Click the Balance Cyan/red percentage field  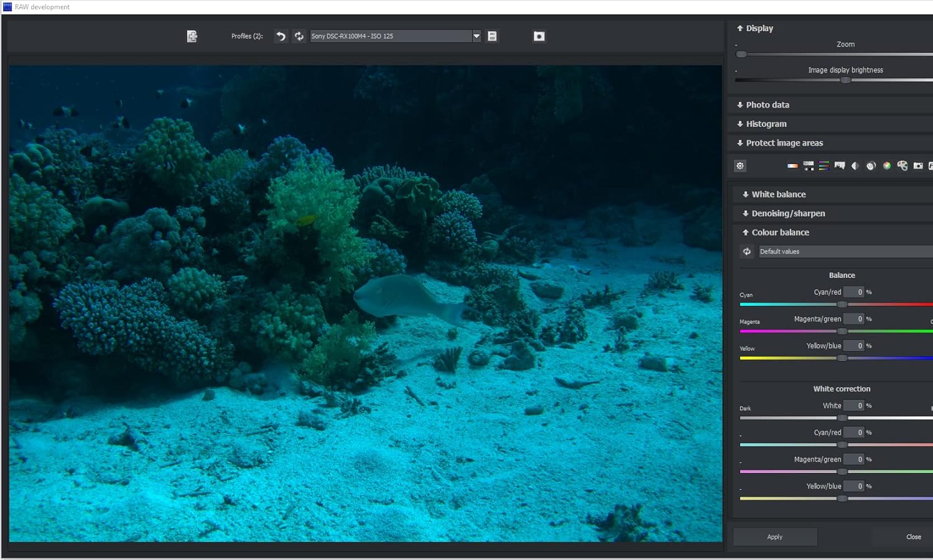point(854,292)
